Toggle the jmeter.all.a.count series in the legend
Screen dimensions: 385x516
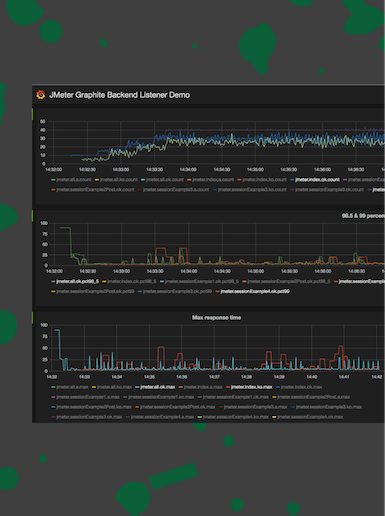click(74, 180)
